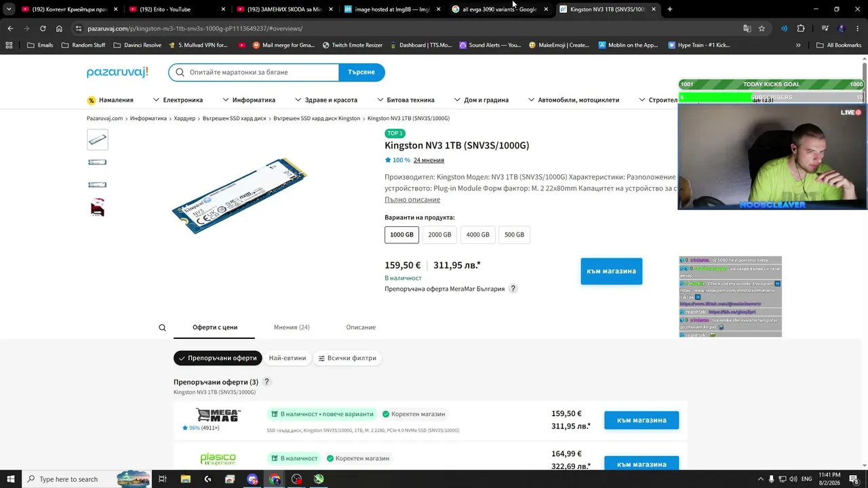
Task: Click the Търсене search button
Action: pos(361,73)
